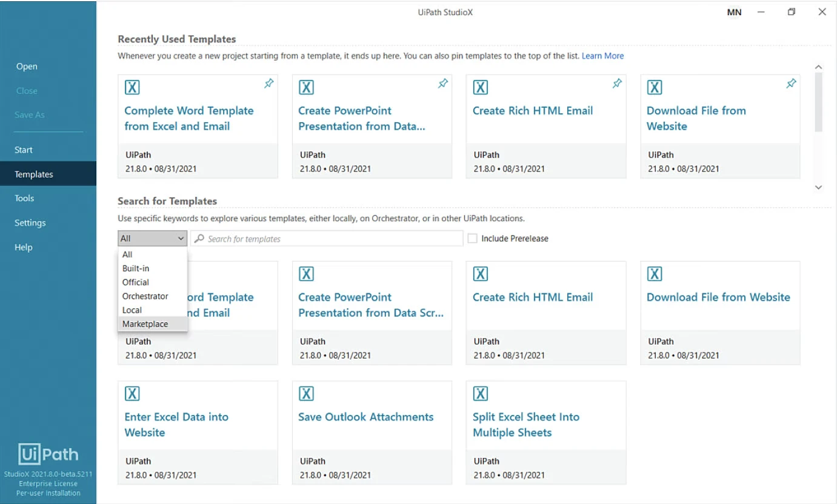
Task: Collapse the template source combo box showing All
Action: [x=152, y=239]
